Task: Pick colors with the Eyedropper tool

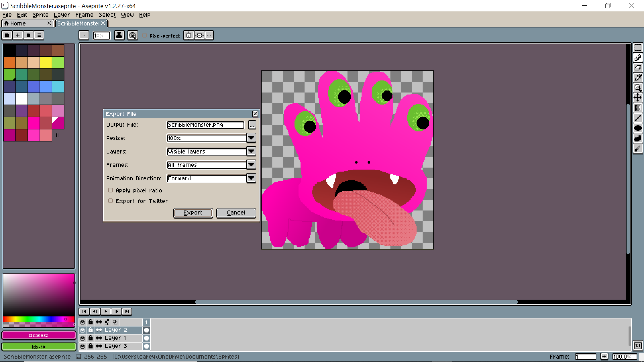Action: pos(638,78)
